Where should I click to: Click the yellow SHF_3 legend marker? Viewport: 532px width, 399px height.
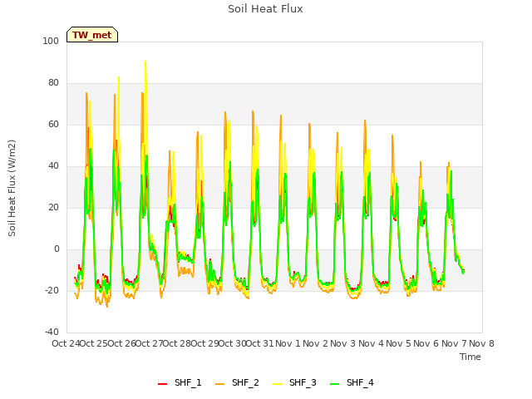tap(277, 384)
